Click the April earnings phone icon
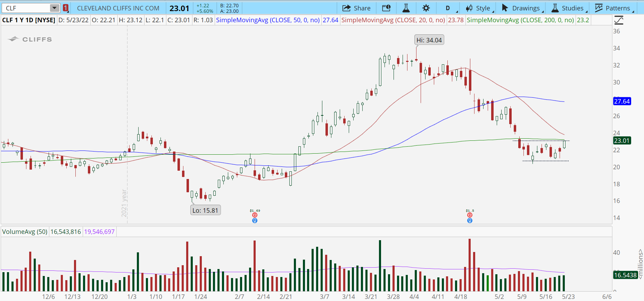Screen dimensions: 644x301 pyautogui.click(x=470, y=215)
